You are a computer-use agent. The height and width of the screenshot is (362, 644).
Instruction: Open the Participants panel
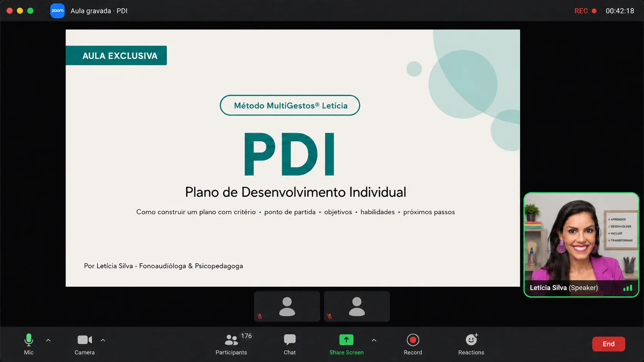pos(231,344)
